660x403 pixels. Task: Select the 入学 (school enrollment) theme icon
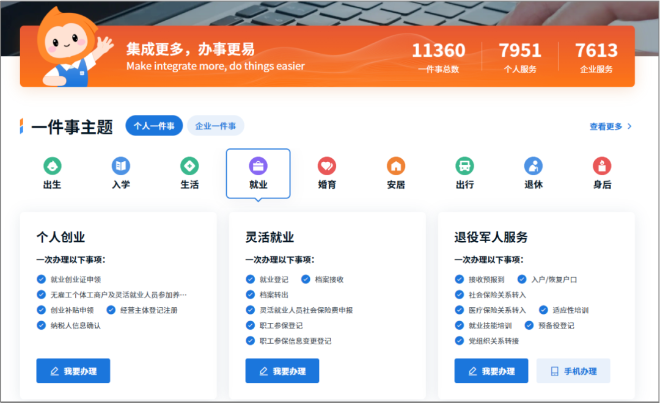[121, 166]
